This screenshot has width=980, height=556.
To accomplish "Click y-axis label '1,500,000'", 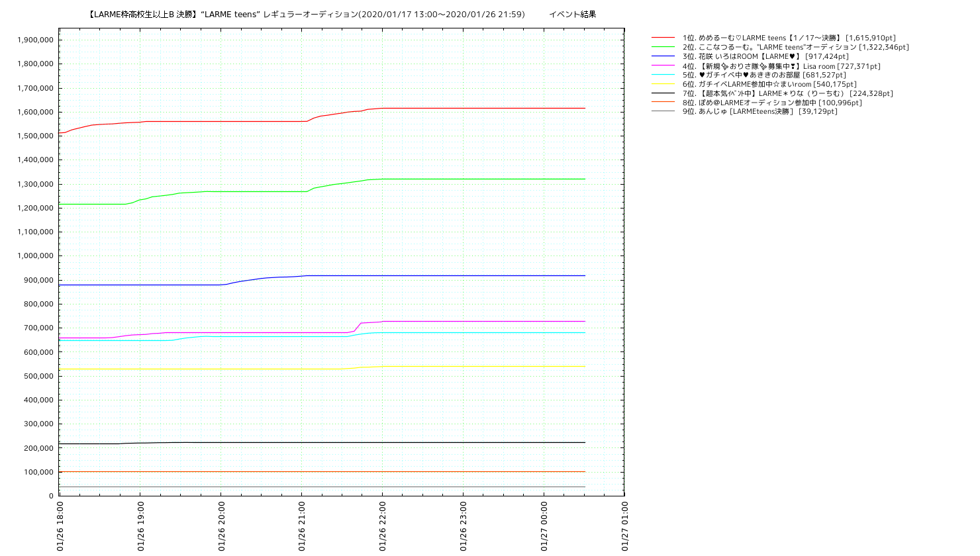I will point(36,136).
